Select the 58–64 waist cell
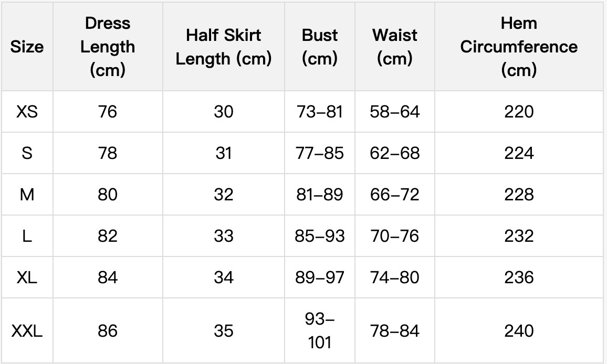Screen dimensions: 607x364 [394, 112]
